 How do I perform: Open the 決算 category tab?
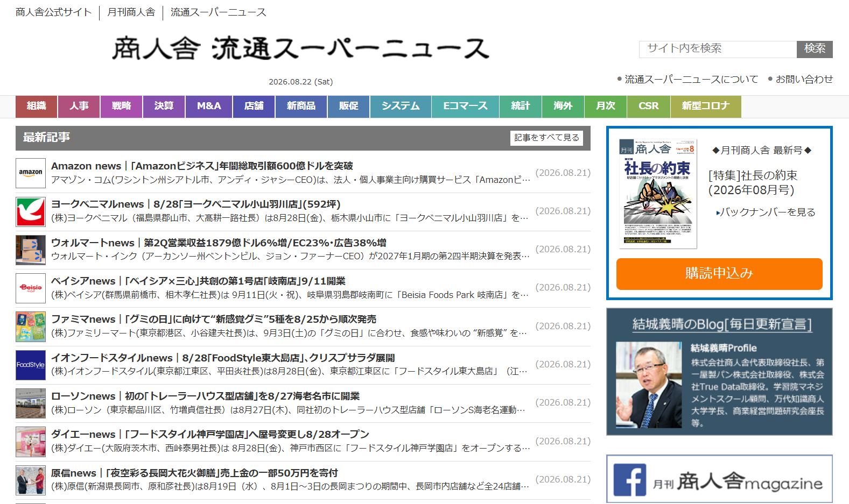click(164, 107)
